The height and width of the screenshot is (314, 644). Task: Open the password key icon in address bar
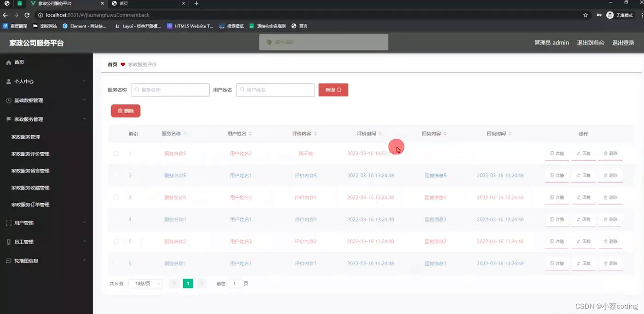(598, 15)
